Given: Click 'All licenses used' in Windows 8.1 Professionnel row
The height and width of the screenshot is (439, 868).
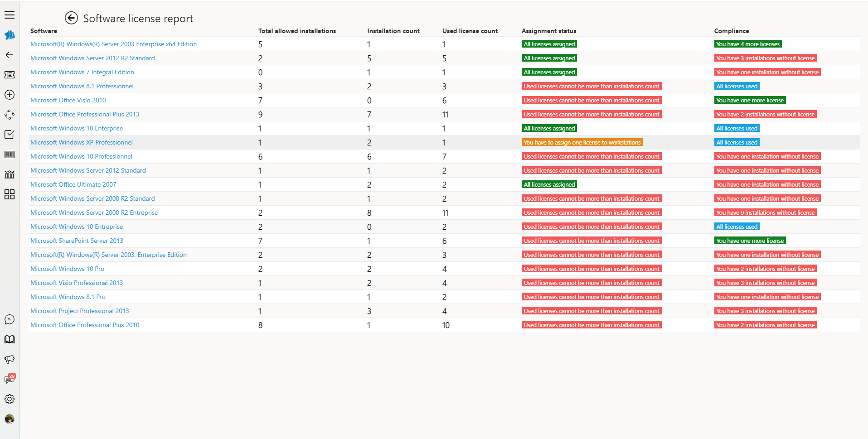Looking at the screenshot, I should [737, 86].
